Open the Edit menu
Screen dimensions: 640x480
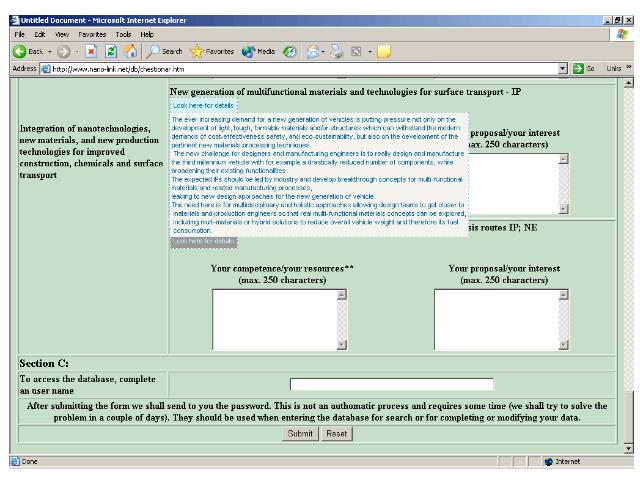coord(40,35)
